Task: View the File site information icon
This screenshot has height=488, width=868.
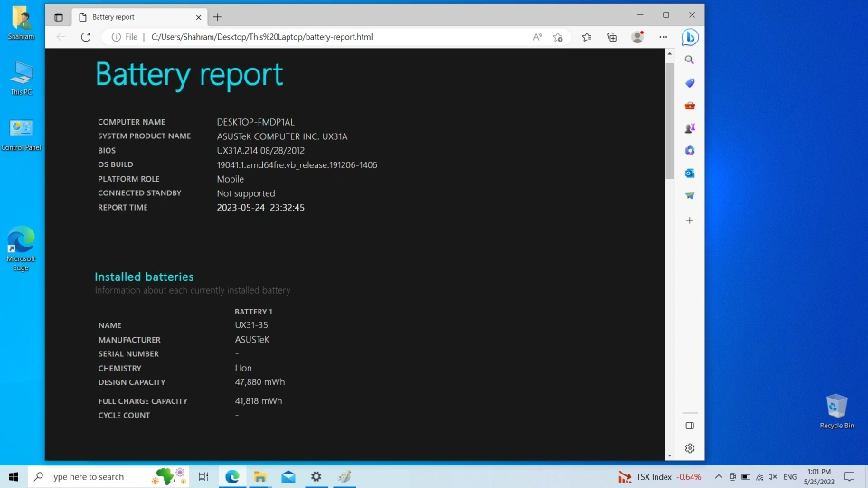Action: click(117, 37)
